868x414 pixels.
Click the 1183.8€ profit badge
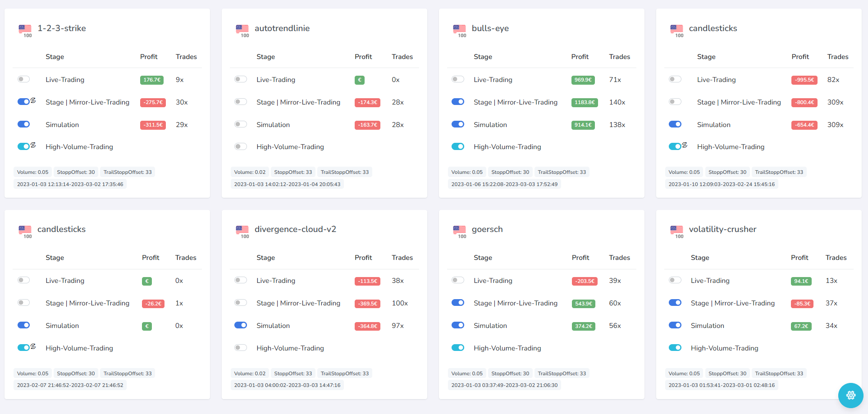coord(585,102)
